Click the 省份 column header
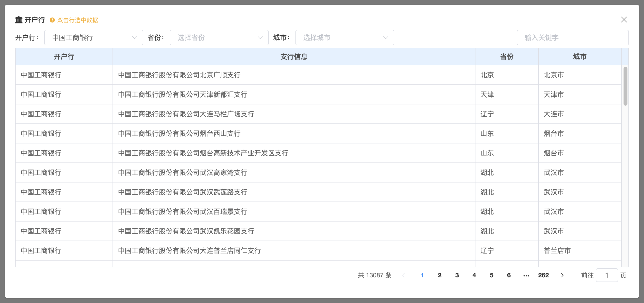This screenshot has height=303, width=644. point(507,57)
